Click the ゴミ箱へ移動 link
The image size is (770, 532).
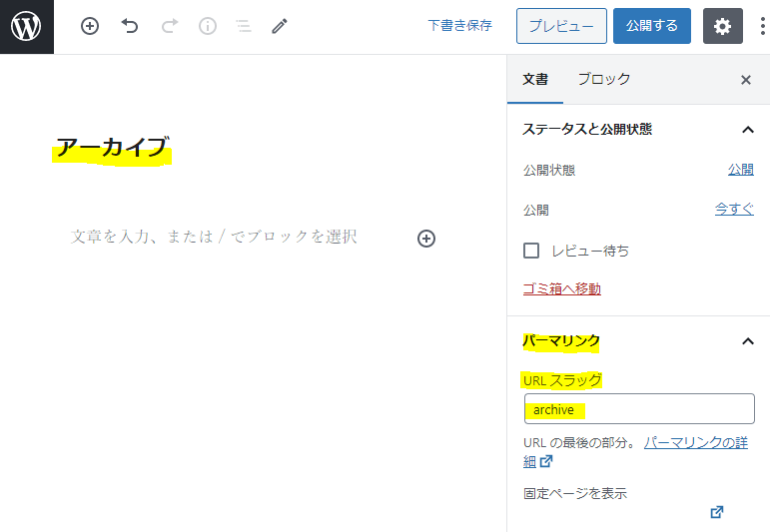[x=562, y=289]
